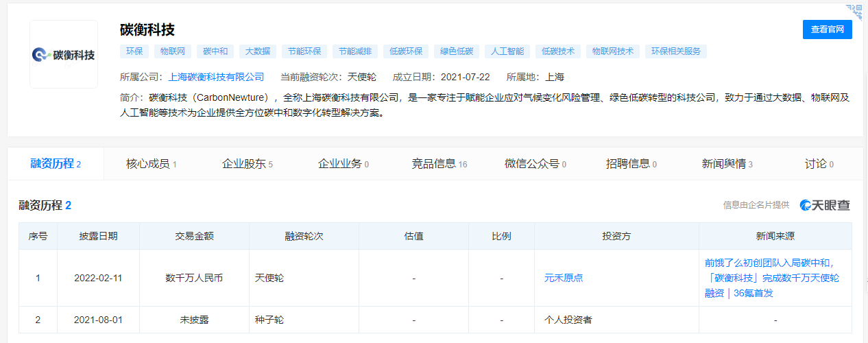
Task: Select the 节能环保 tag
Action: tap(304, 51)
